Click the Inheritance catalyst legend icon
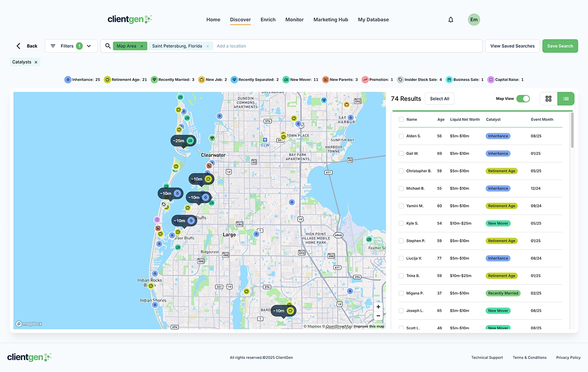588x372 pixels. point(68,80)
